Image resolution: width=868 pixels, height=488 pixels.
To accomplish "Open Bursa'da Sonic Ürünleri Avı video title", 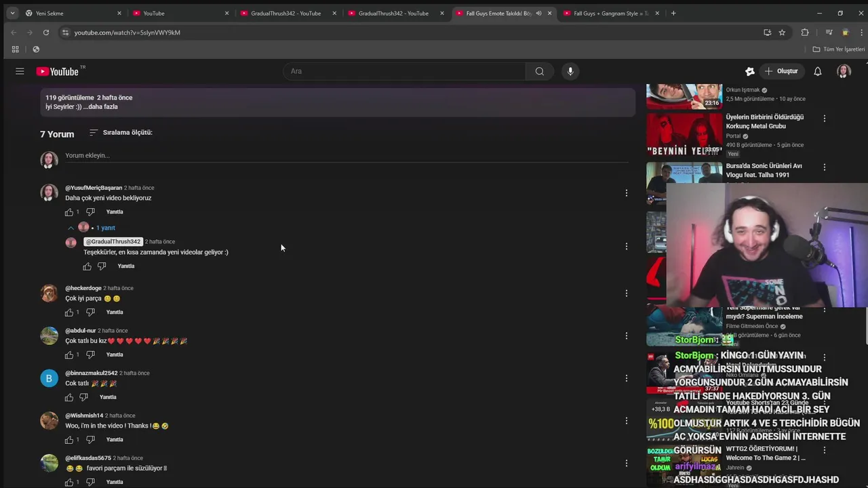I will (764, 170).
